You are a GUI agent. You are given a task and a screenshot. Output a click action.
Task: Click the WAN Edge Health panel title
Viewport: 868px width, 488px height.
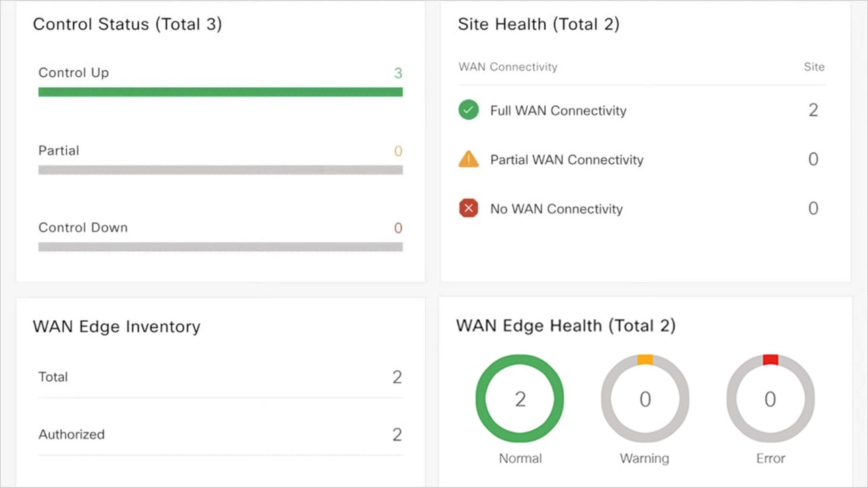click(566, 326)
